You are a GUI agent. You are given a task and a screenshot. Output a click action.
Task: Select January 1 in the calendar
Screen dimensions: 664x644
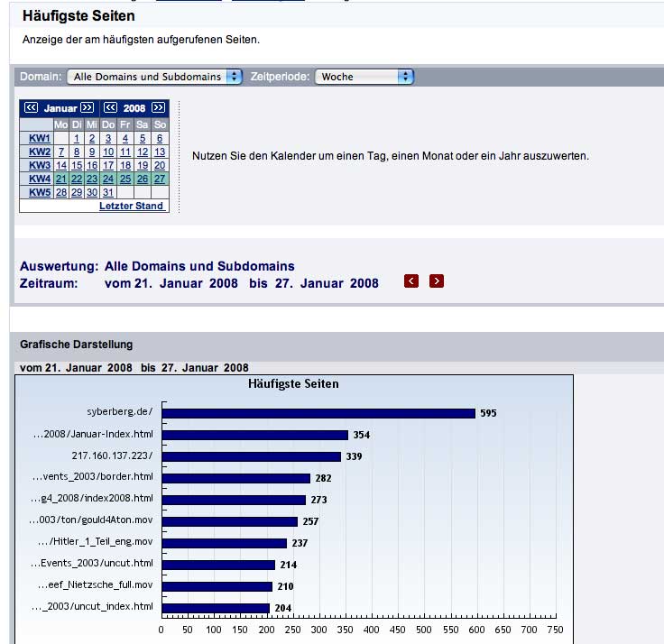coord(77,139)
